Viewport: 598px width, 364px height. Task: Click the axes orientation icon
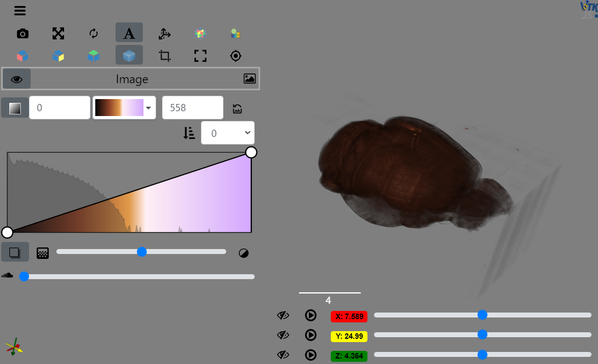pyautogui.click(x=165, y=33)
